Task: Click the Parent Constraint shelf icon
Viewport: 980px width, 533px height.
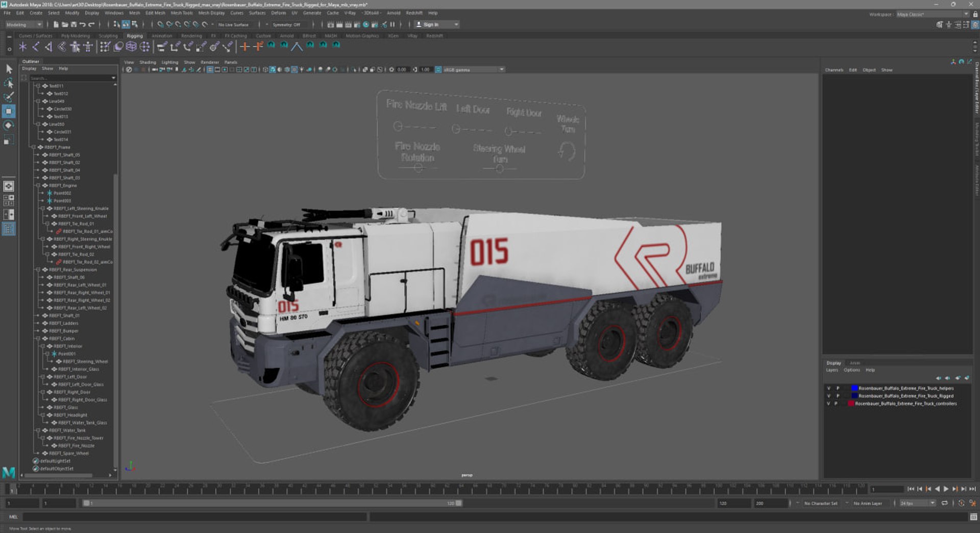Action: (162, 47)
